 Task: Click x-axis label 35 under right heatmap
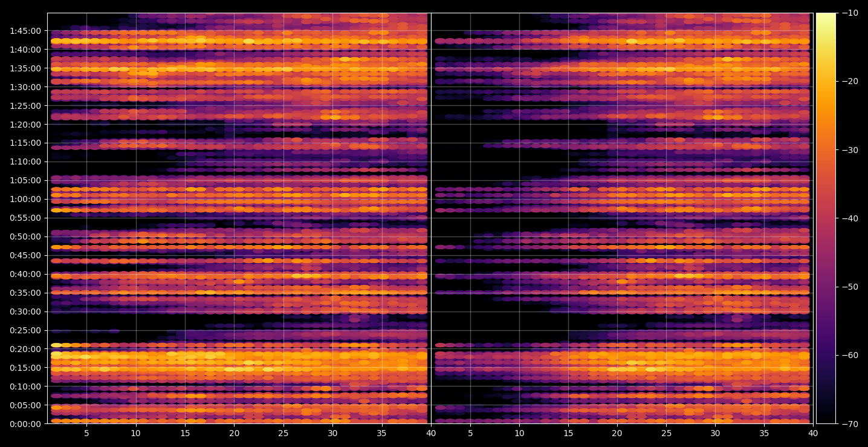tap(764, 433)
